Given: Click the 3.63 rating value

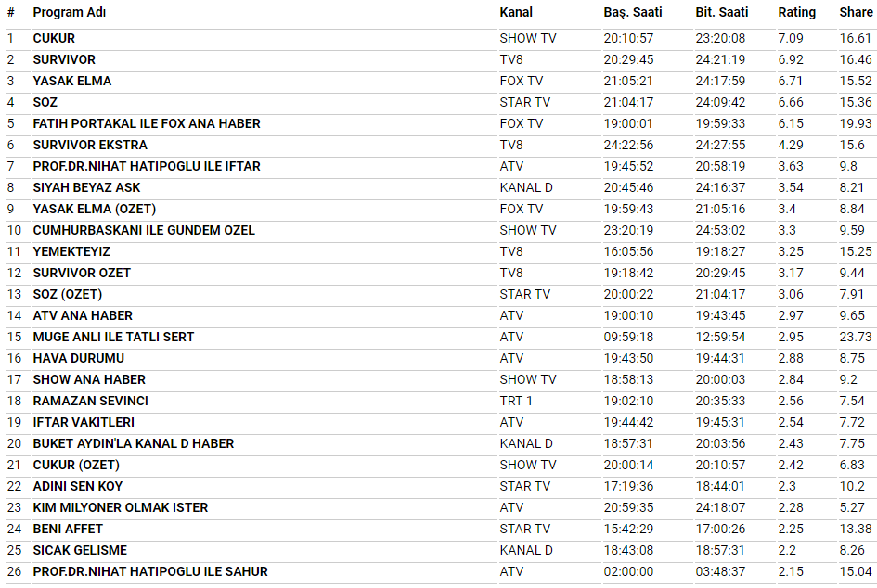Looking at the screenshot, I should pyautogui.click(x=791, y=166).
